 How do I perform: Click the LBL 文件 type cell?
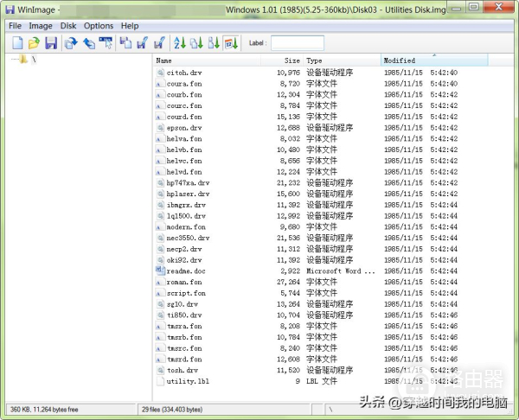pos(322,381)
